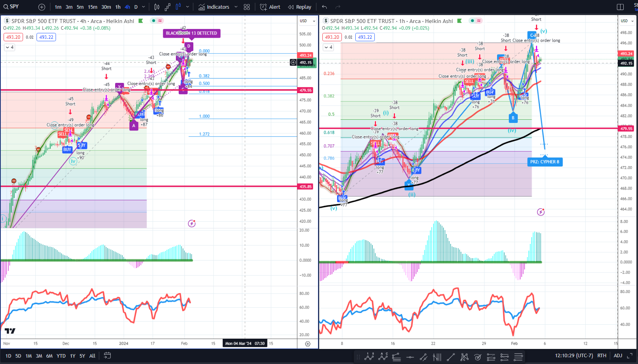Set the date range to 5D
This screenshot has height=364, width=638.
pyautogui.click(x=18, y=356)
